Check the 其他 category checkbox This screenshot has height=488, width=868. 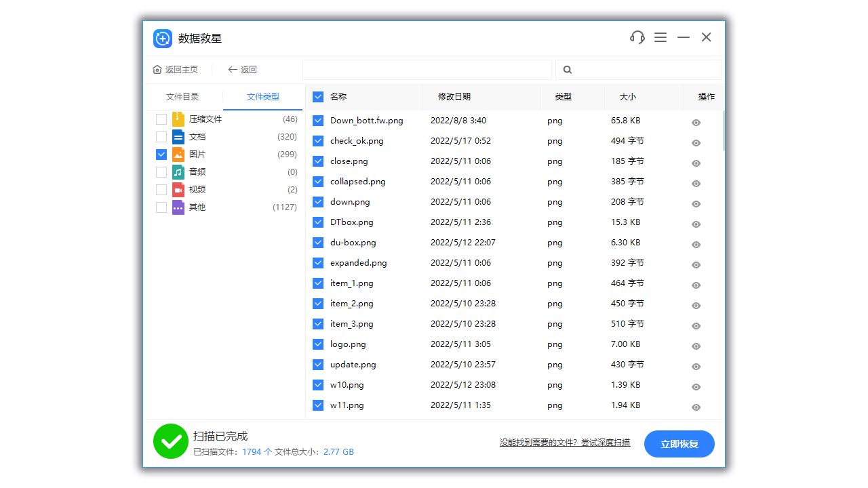(161, 207)
